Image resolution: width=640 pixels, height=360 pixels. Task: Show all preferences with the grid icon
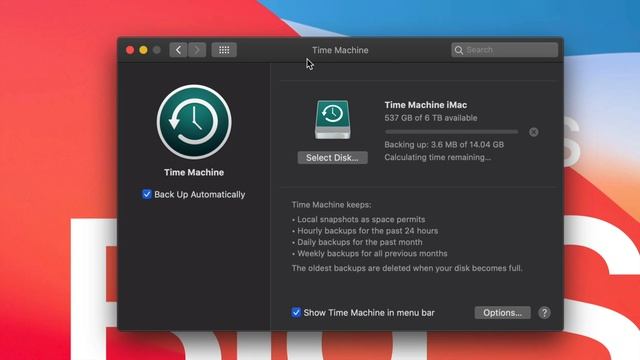[x=224, y=50]
